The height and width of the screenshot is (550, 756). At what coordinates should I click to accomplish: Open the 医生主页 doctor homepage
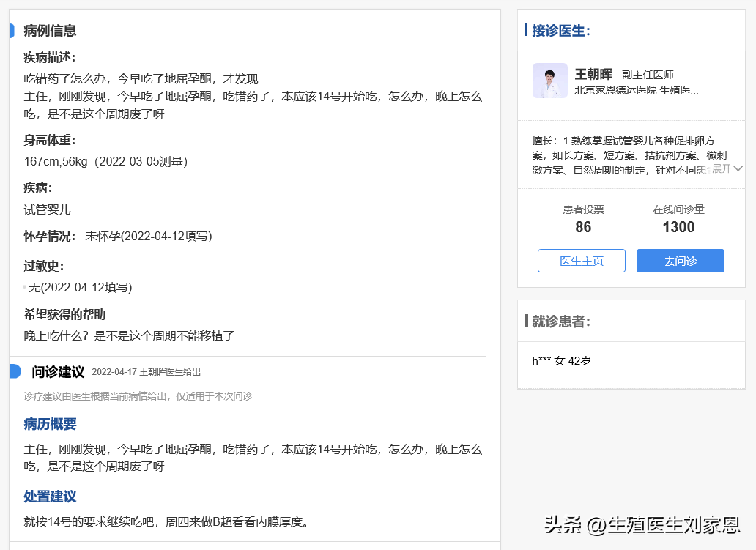[581, 261]
